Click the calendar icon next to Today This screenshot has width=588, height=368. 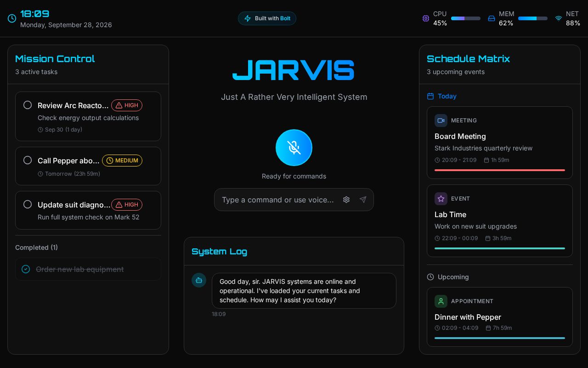point(430,96)
